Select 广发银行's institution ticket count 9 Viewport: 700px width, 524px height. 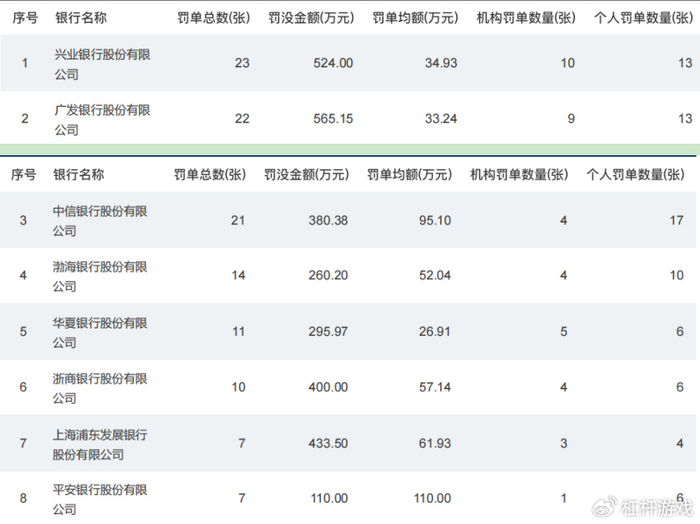(x=571, y=119)
